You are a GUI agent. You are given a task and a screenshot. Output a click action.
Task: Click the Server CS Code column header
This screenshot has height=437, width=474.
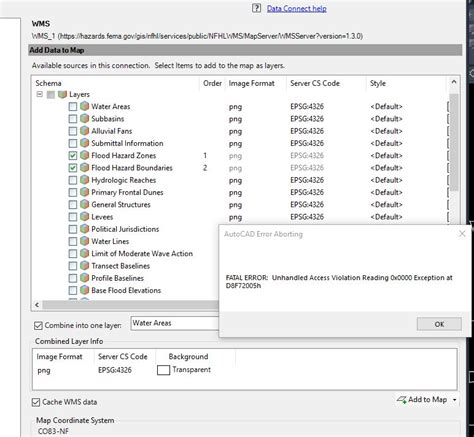[x=315, y=83]
